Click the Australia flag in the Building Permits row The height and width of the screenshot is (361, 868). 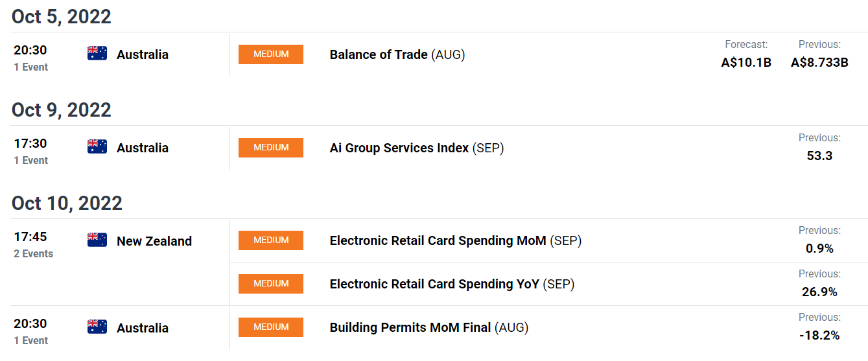[x=97, y=327]
